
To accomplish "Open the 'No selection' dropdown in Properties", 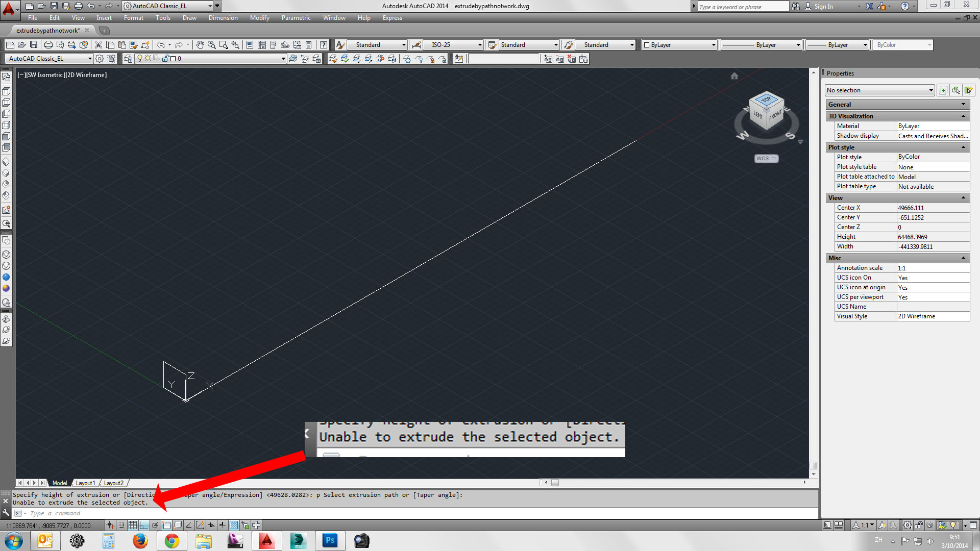I will click(879, 90).
